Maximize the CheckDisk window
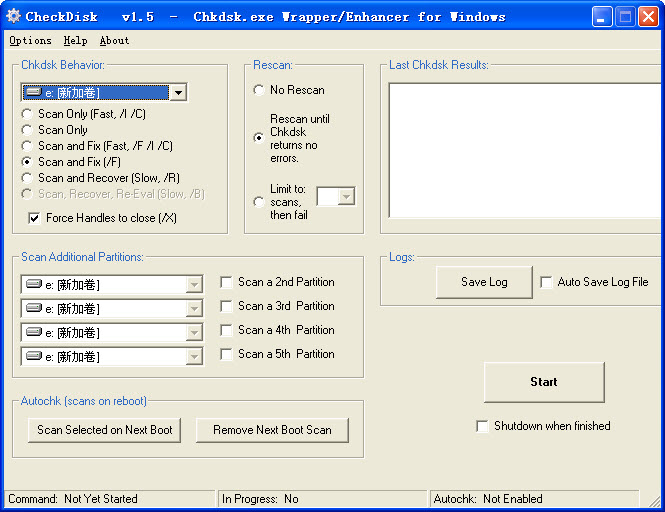The image size is (665, 512). click(625, 16)
